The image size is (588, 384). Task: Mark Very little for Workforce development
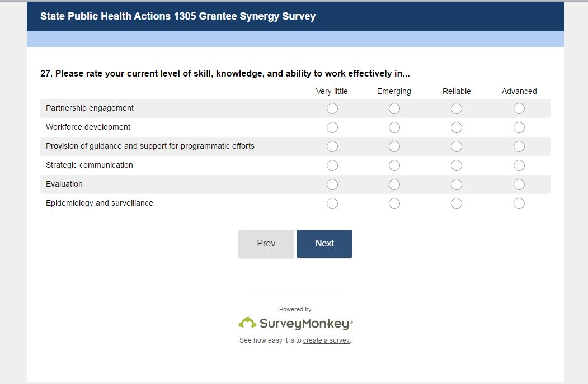pyautogui.click(x=332, y=127)
